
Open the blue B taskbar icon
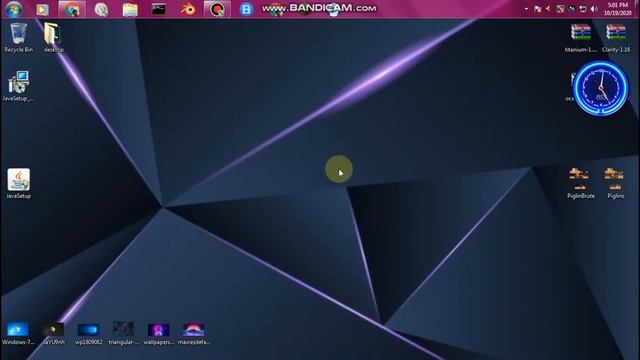246,9
